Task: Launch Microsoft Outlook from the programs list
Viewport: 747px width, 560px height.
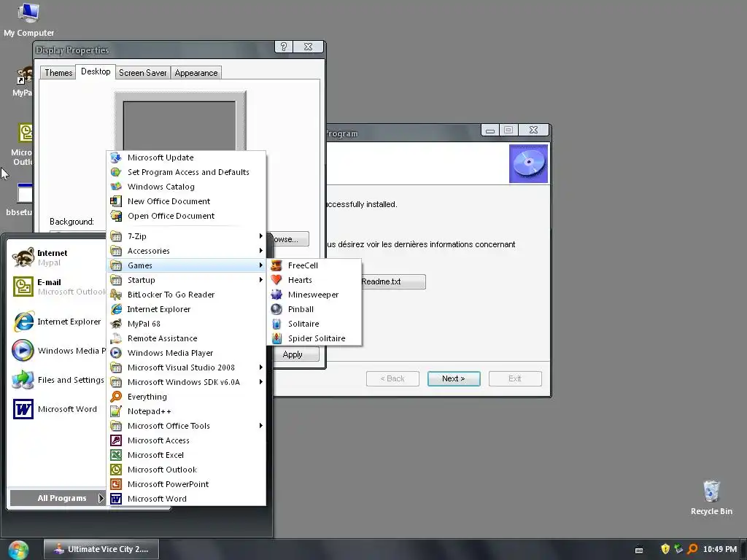Action: 186,470
